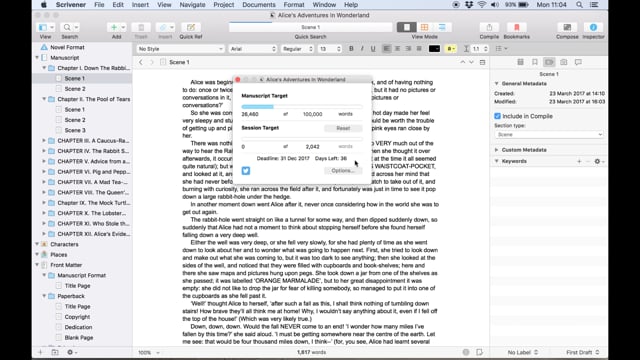This screenshot has height=360, width=640.
Task: Open keywords gear menu
Action: pos(598,161)
